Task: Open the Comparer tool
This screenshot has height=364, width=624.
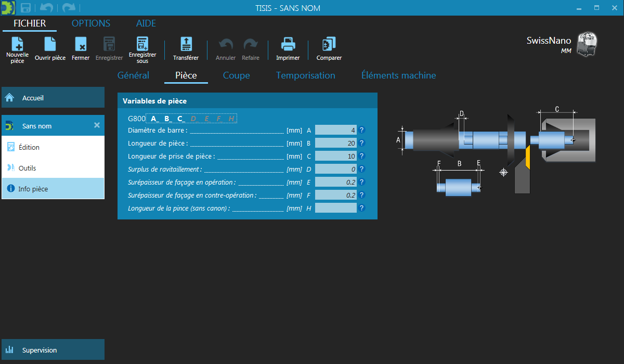Action: 329,45
